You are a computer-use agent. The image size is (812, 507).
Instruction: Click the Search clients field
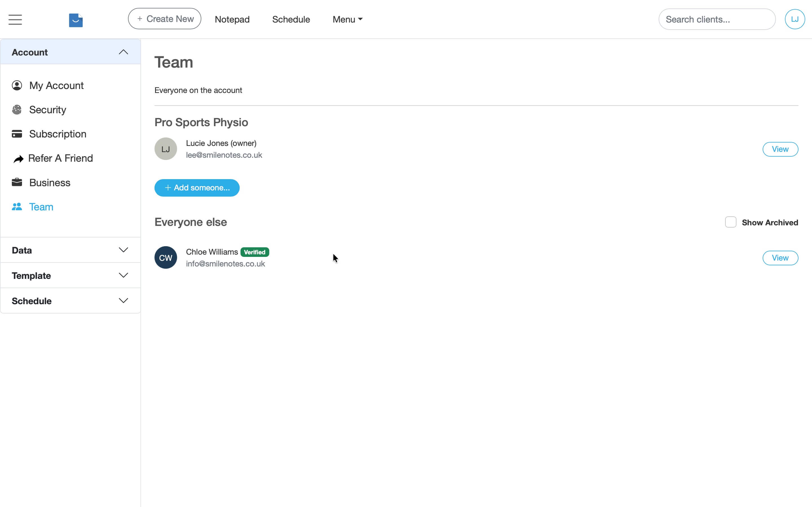click(x=717, y=19)
